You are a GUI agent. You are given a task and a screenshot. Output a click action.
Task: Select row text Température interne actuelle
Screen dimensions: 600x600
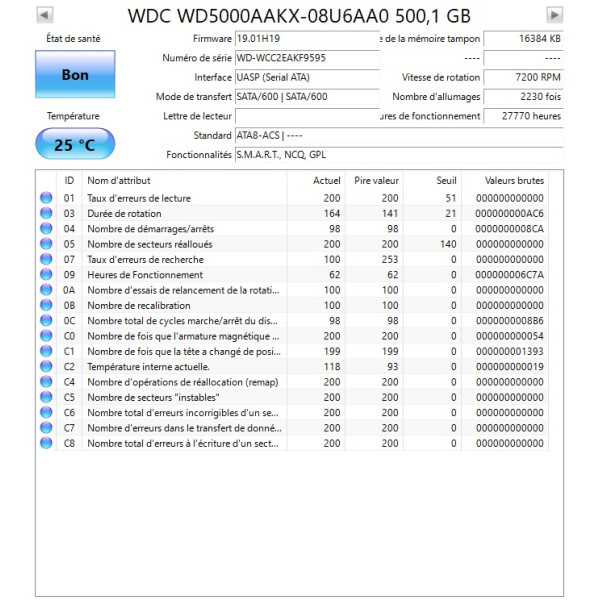[148, 367]
